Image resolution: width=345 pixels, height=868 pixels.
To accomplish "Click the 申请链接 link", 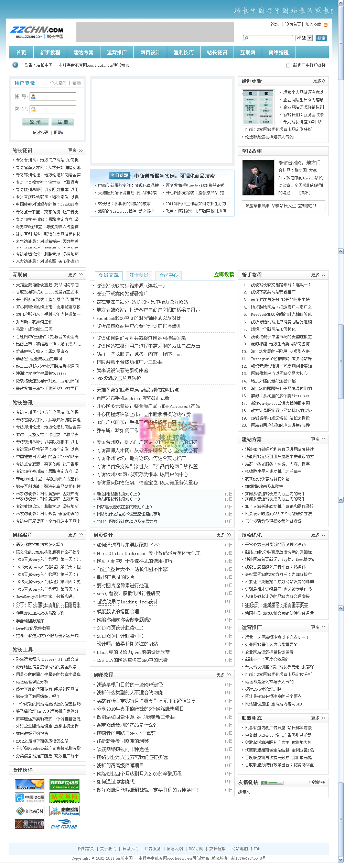I will [x=317, y=782].
